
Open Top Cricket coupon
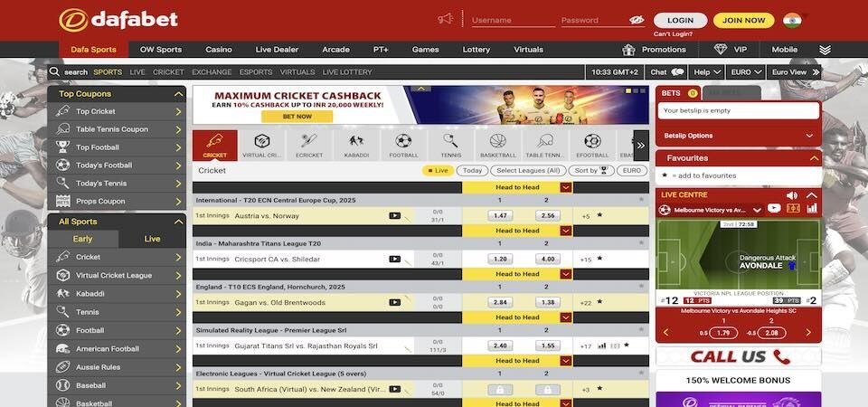click(x=117, y=111)
